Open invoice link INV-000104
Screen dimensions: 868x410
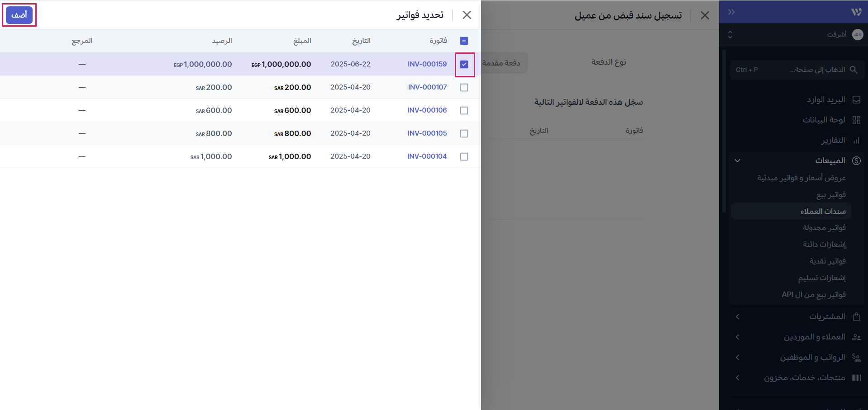coord(427,156)
